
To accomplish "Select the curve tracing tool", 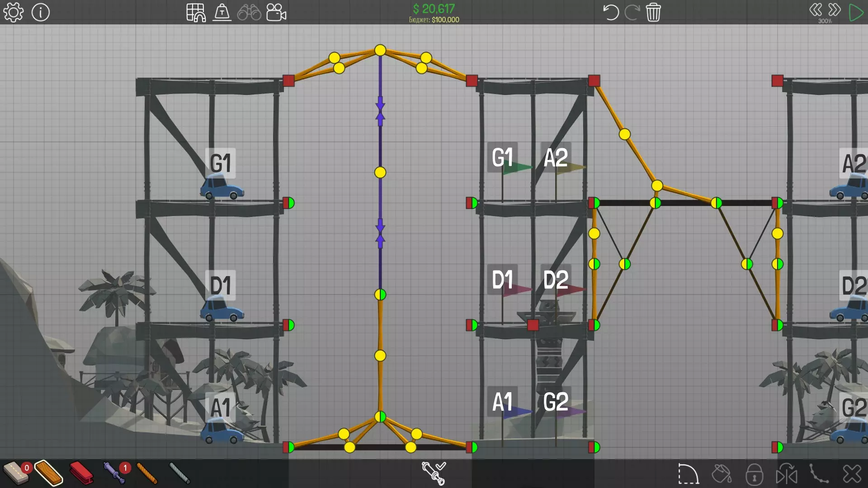I will pos(819,474).
